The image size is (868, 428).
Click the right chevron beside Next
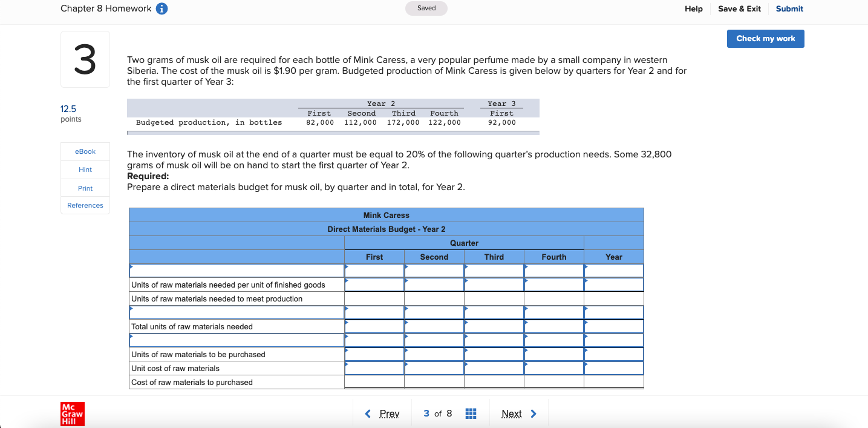tap(533, 413)
